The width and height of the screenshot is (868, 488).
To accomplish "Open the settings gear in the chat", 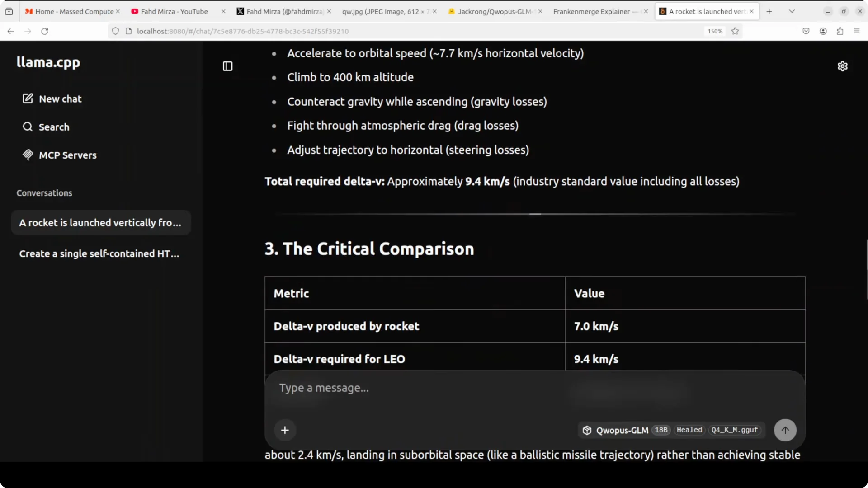I will 842,66.
